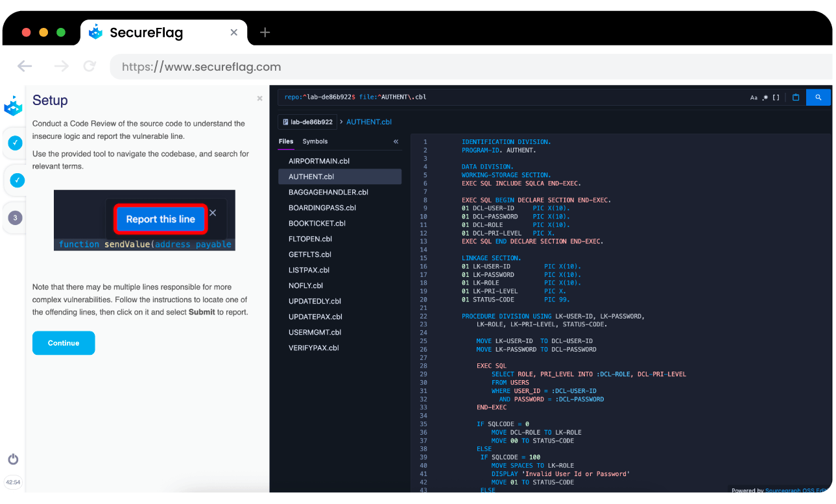This screenshot has height=504, width=836.
Task: Collapse the file list with the double chevron
Action: [395, 141]
